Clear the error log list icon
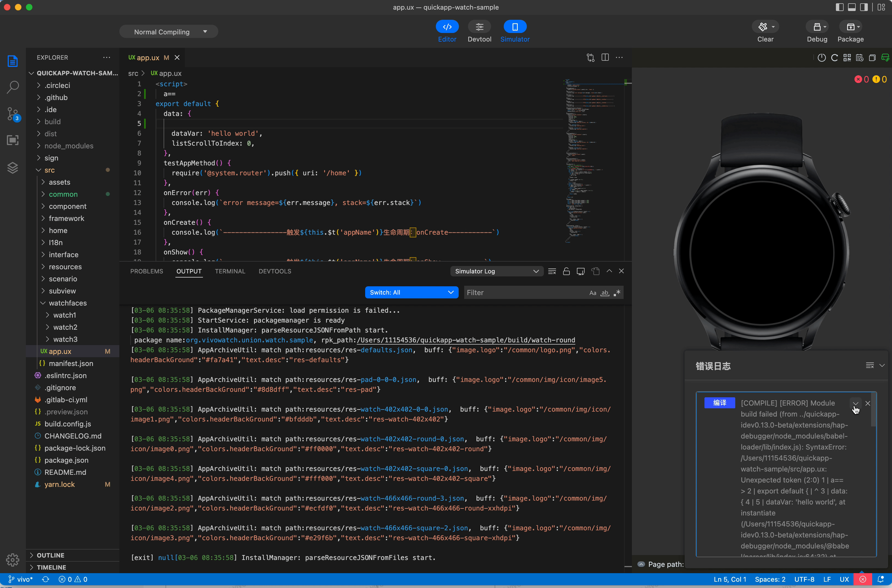The width and height of the screenshot is (892, 588). [x=870, y=366]
